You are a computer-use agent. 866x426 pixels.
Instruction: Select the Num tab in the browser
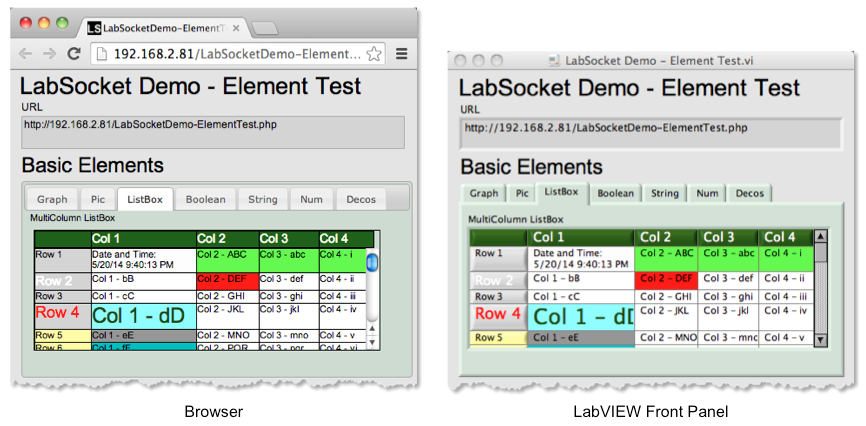(311, 199)
